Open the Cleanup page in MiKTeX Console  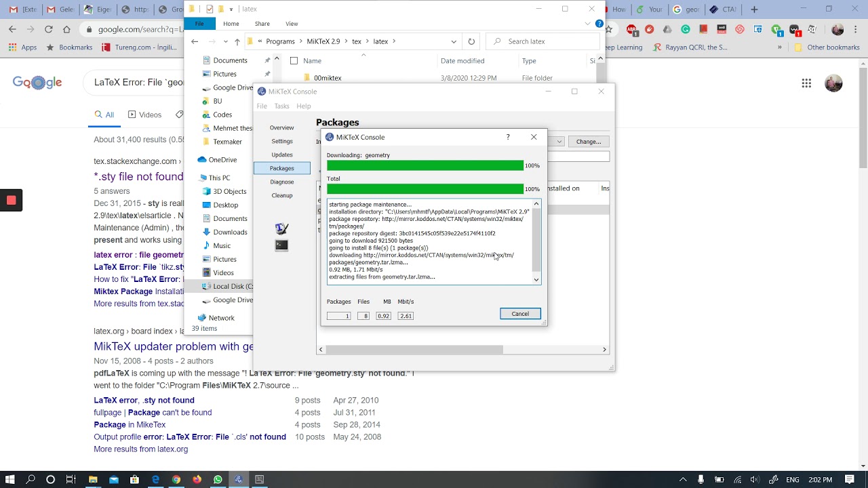[x=281, y=195]
